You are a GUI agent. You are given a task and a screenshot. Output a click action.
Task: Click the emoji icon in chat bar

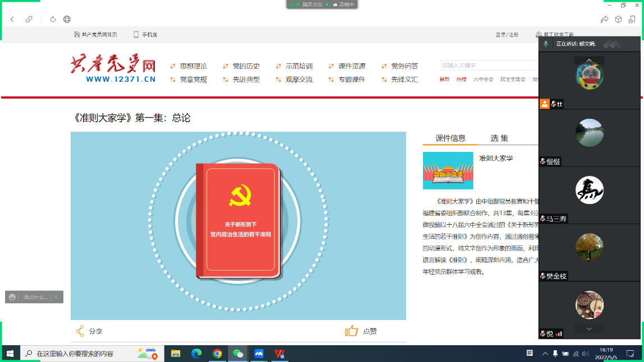point(12,297)
